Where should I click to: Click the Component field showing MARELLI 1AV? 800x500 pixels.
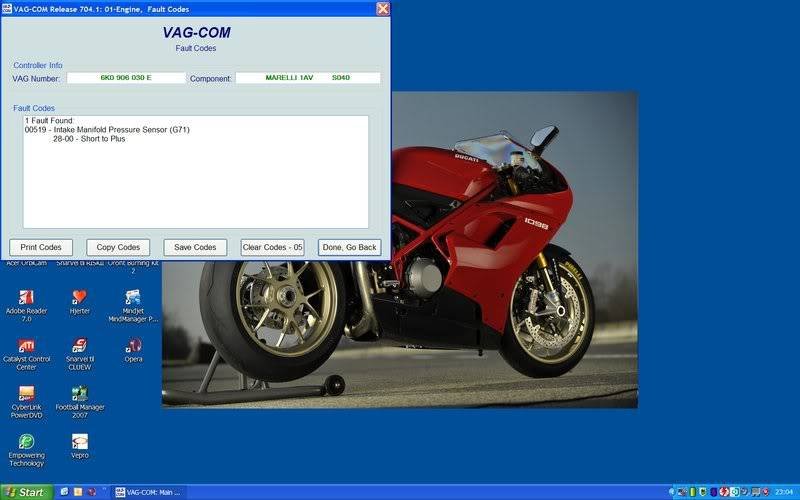(308, 78)
